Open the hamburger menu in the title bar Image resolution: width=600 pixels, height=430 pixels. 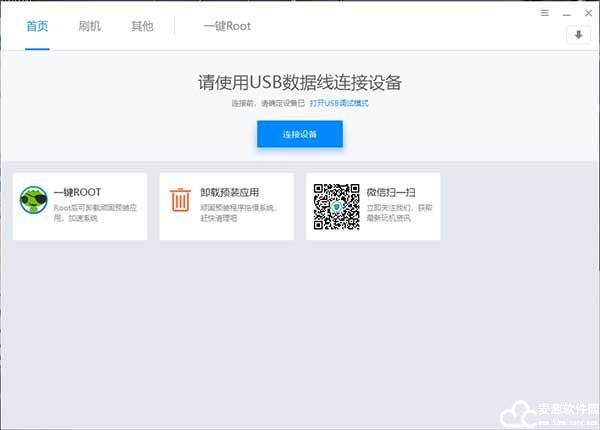(x=545, y=13)
